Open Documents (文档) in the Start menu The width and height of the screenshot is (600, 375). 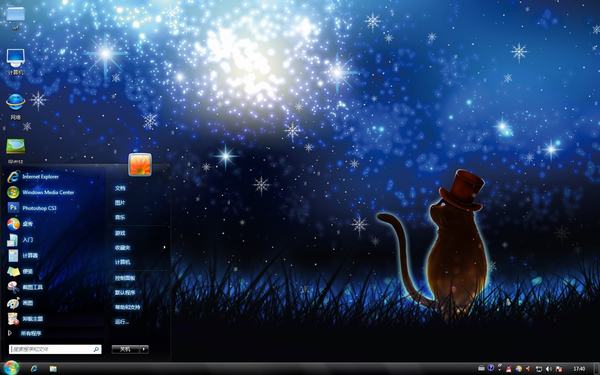(120, 188)
